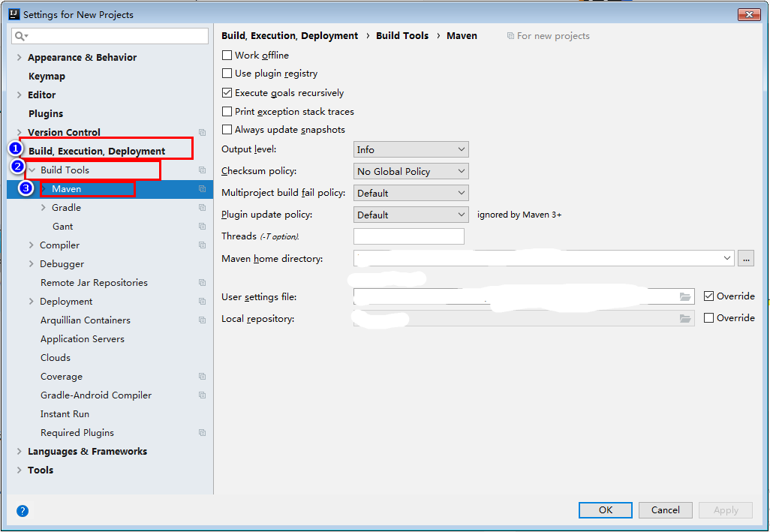Click the project-level icon beside Gradle
This screenshot has width=770, height=532.
point(202,208)
